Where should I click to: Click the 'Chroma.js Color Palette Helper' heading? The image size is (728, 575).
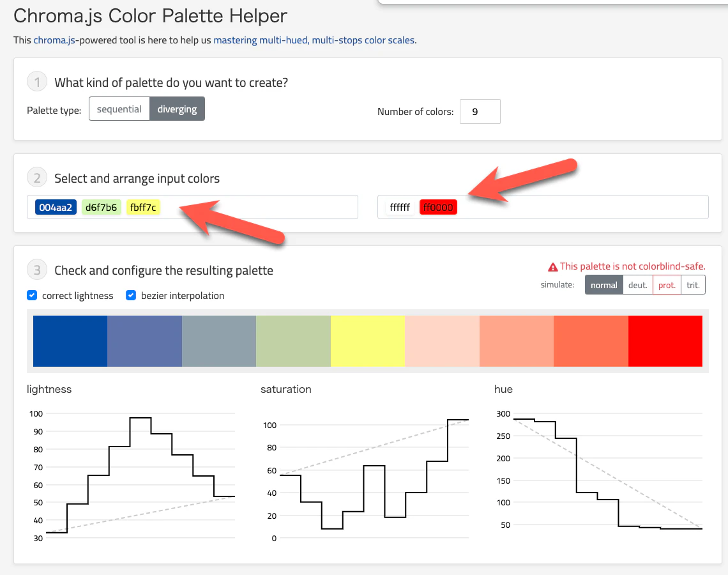click(x=151, y=16)
